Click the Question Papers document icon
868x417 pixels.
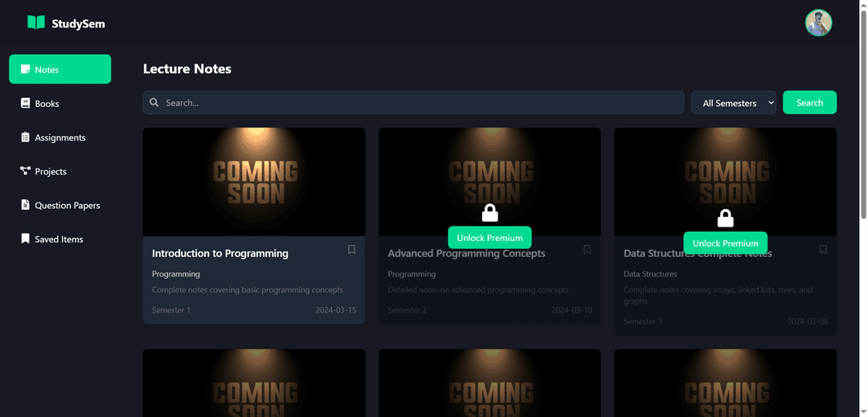point(26,205)
